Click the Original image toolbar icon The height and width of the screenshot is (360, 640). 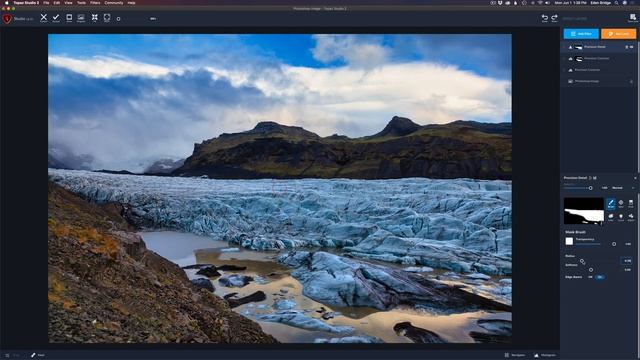(81, 18)
